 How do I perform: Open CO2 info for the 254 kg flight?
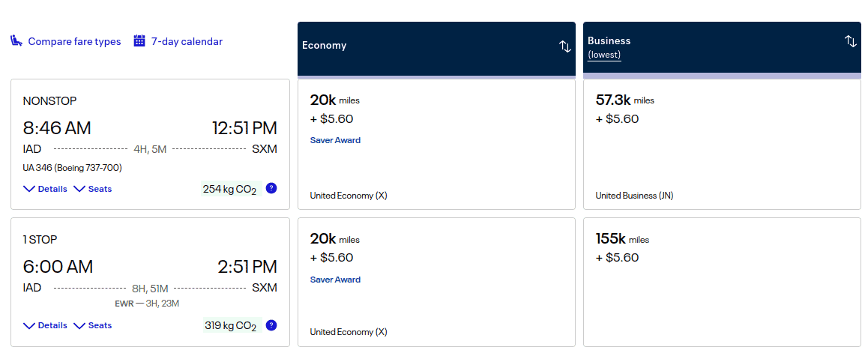coord(271,188)
